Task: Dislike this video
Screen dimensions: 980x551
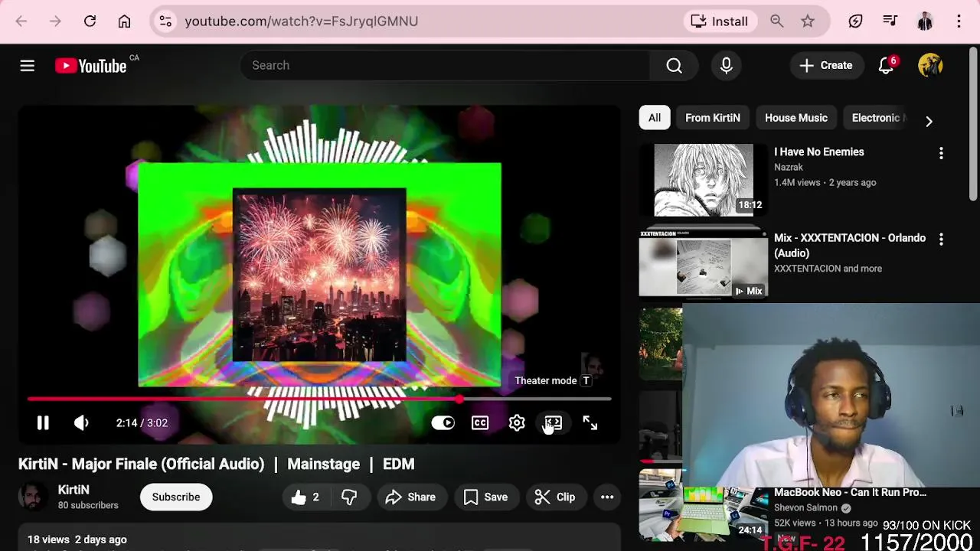Action: (349, 497)
